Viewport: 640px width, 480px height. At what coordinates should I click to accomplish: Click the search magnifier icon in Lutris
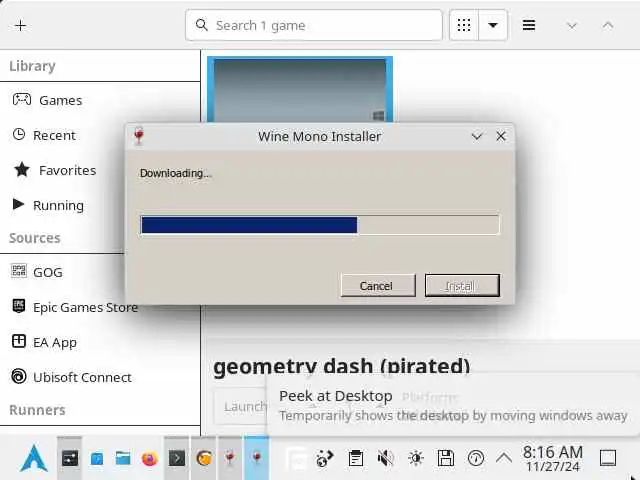(x=202, y=25)
